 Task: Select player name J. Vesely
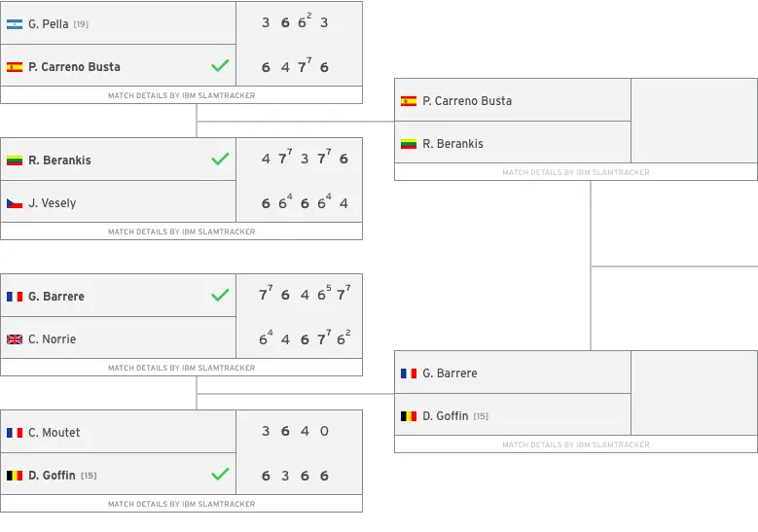[53, 203]
